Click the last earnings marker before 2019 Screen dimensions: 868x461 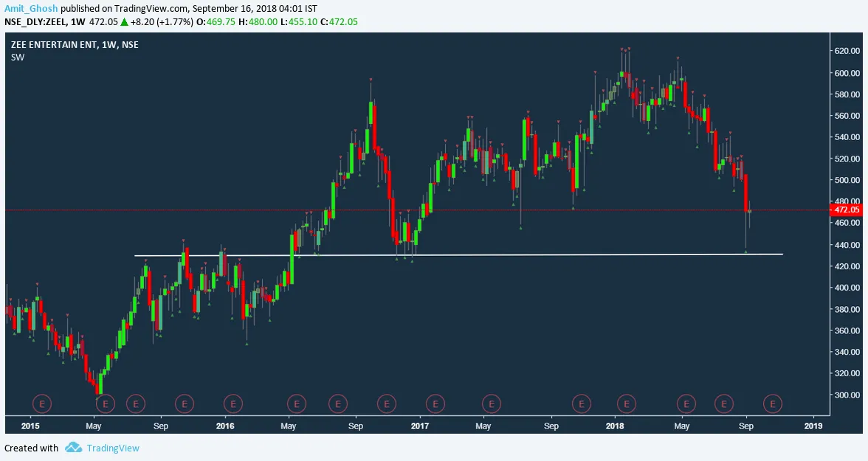pos(773,403)
